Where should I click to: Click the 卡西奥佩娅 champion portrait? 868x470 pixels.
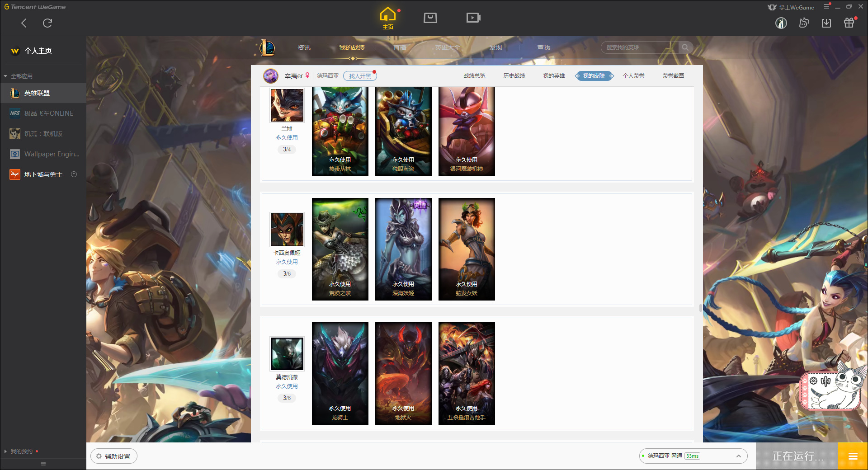click(x=287, y=230)
